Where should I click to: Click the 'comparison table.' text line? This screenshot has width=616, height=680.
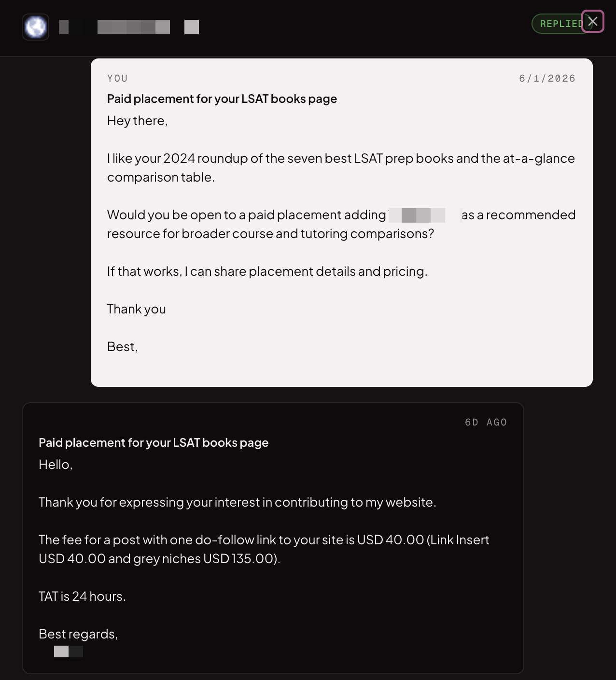click(161, 177)
